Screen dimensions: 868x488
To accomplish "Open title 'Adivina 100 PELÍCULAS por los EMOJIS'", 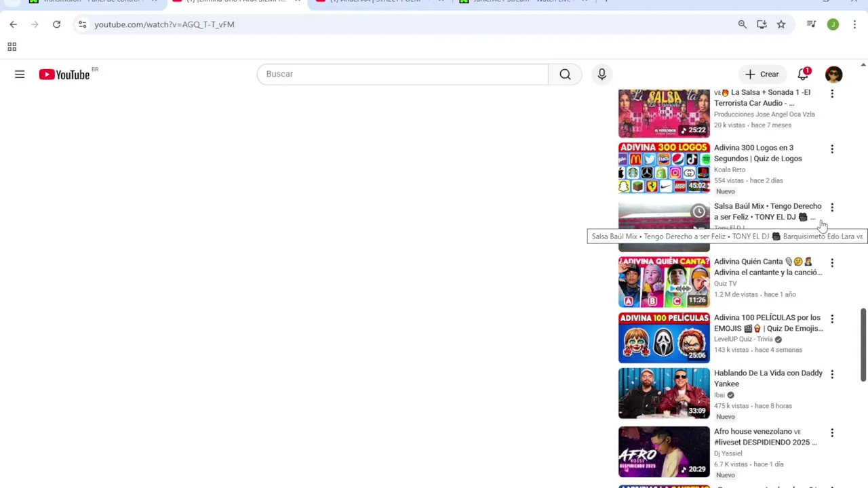I will 769,323.
